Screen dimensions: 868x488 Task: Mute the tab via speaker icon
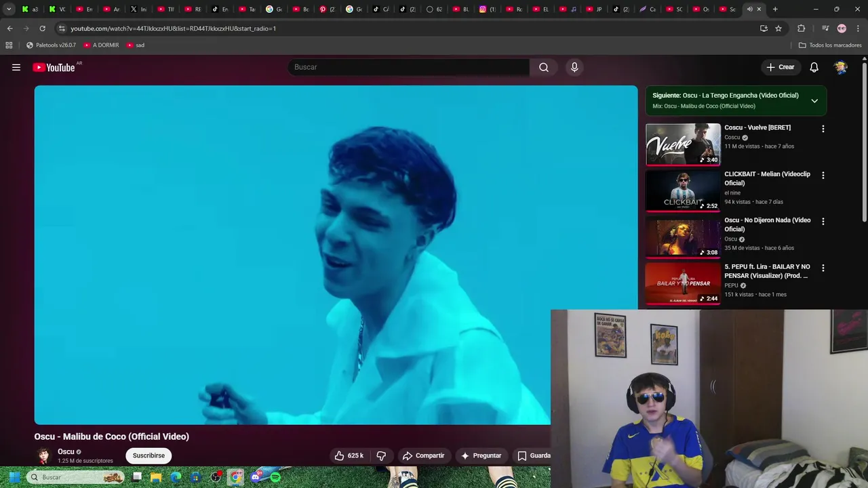pos(749,9)
